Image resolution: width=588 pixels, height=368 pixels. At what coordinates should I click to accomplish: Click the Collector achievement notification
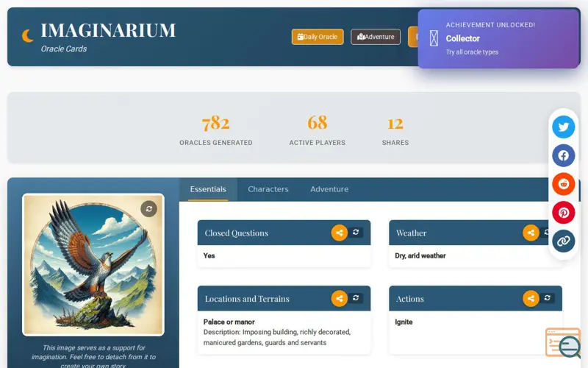click(499, 39)
